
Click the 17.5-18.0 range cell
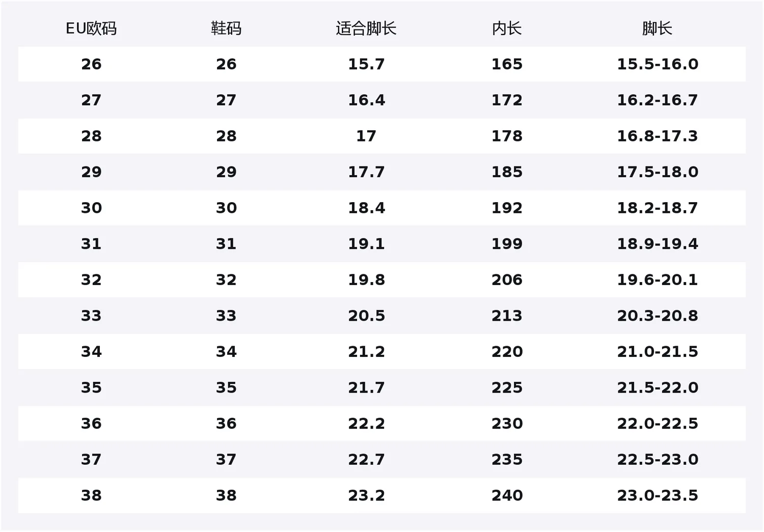coord(658,172)
